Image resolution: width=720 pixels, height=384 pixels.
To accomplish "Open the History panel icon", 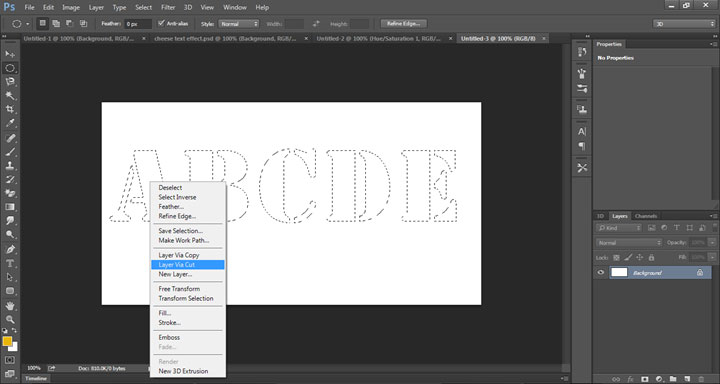I will click(582, 52).
